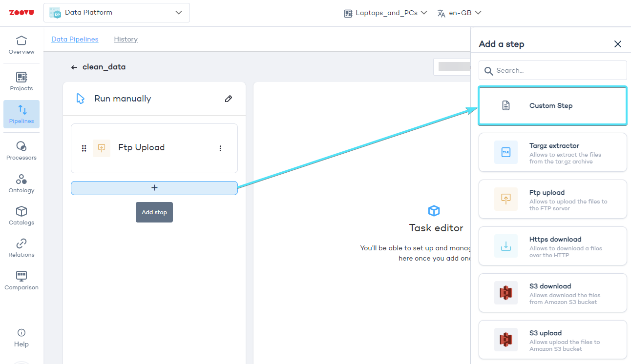The image size is (631, 364).
Task: Navigate to Ontology in sidebar
Action: pyautogui.click(x=21, y=183)
